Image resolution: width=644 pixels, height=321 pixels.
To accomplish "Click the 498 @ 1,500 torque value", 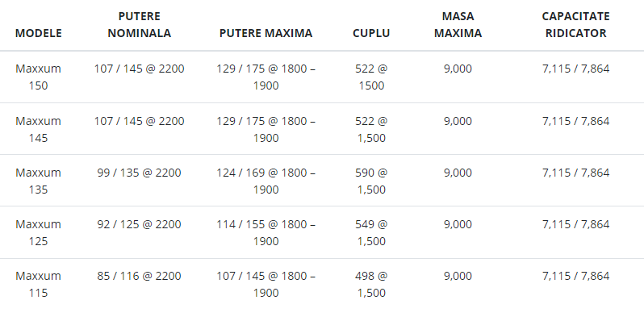I will 371,284.
